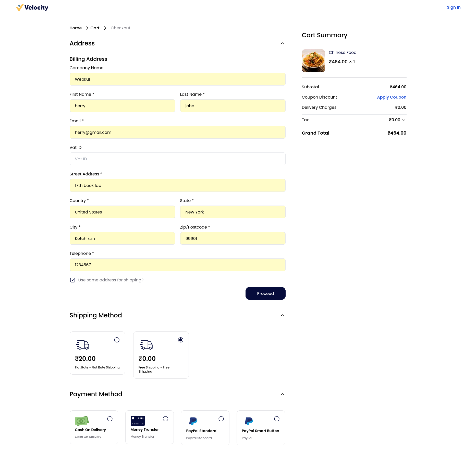Click the Flat Rate shipping truck icon
The width and height of the screenshot is (476, 453).
pyautogui.click(x=82, y=345)
